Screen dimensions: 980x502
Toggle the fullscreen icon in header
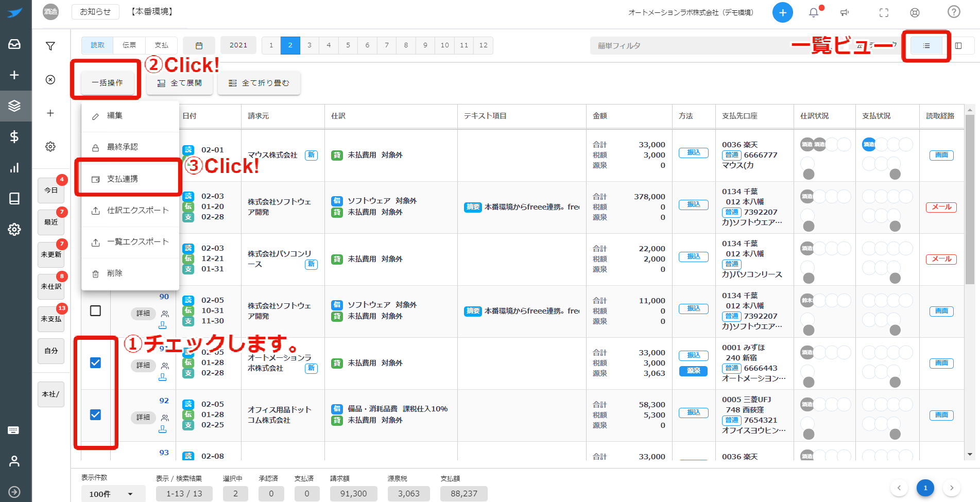click(884, 12)
